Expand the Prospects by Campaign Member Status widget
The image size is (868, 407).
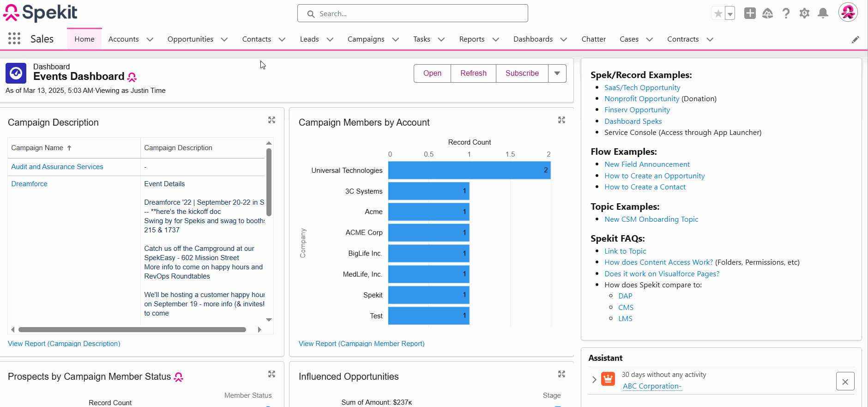[x=271, y=374]
